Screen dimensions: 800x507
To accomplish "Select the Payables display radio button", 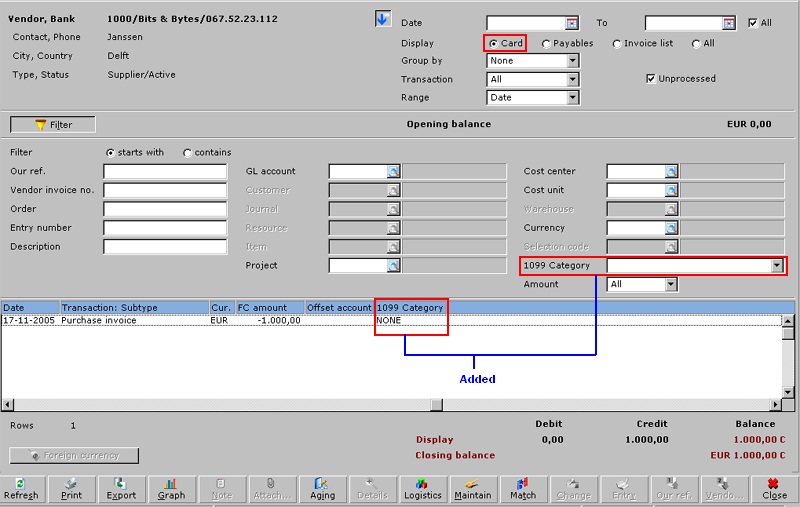I will pos(546,44).
